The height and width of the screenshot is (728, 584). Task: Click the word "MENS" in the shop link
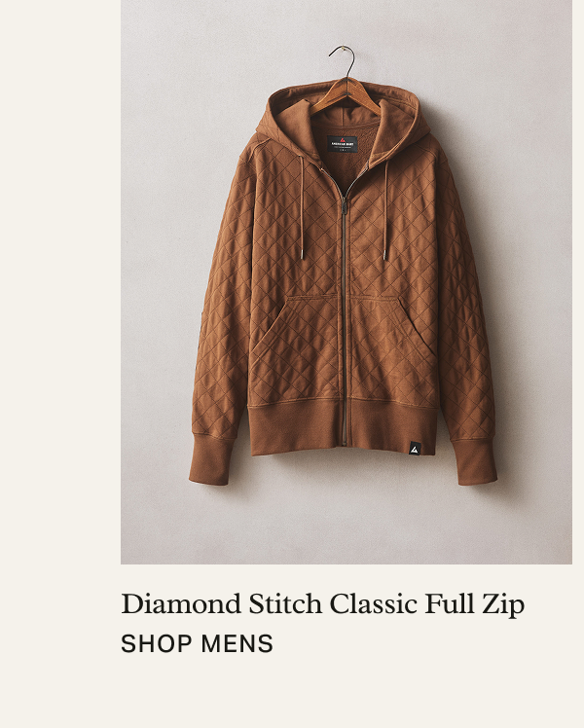[x=237, y=643]
